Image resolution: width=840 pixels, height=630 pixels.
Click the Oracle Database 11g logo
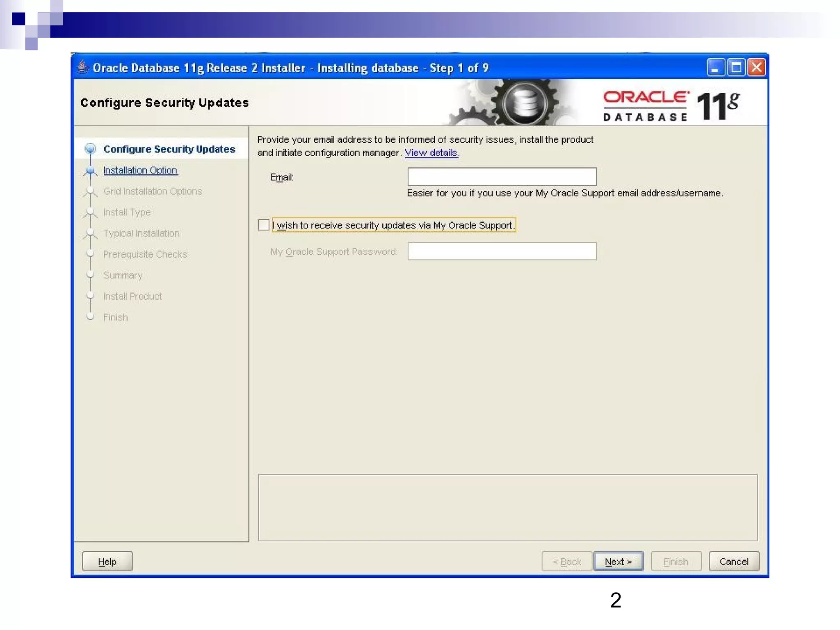pos(671,105)
